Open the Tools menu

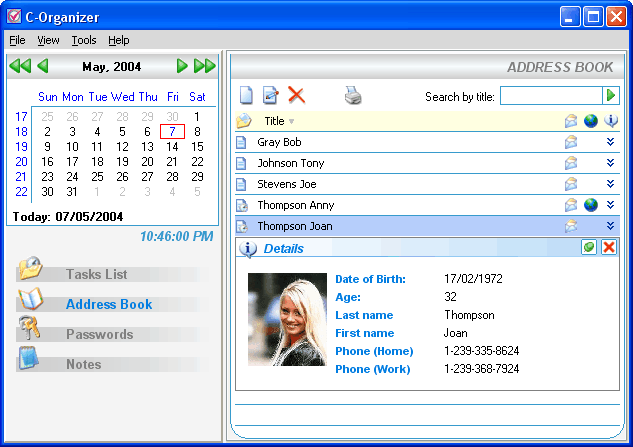pyautogui.click(x=84, y=40)
